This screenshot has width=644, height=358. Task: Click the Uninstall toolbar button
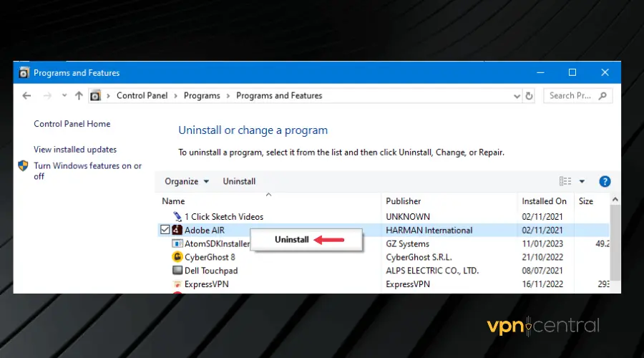pos(239,181)
